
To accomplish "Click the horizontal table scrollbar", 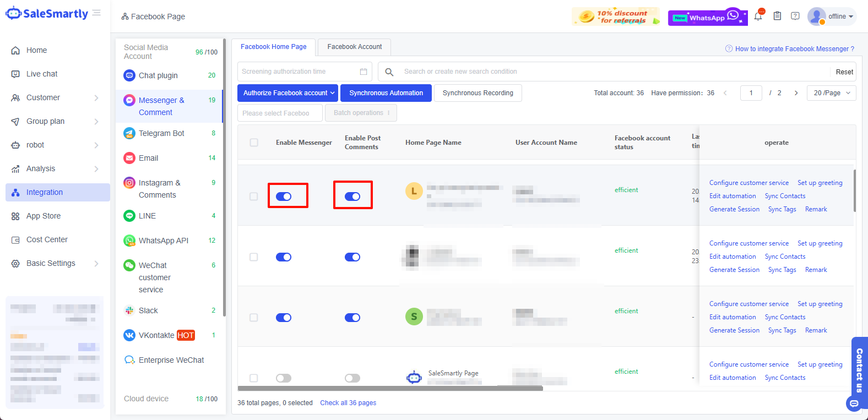I will (390, 389).
